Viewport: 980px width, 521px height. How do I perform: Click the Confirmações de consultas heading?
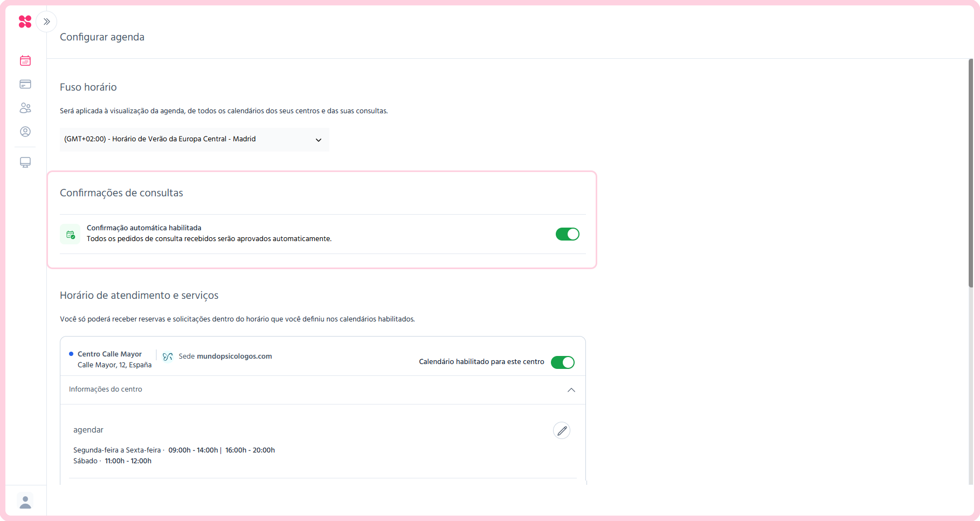(x=121, y=193)
